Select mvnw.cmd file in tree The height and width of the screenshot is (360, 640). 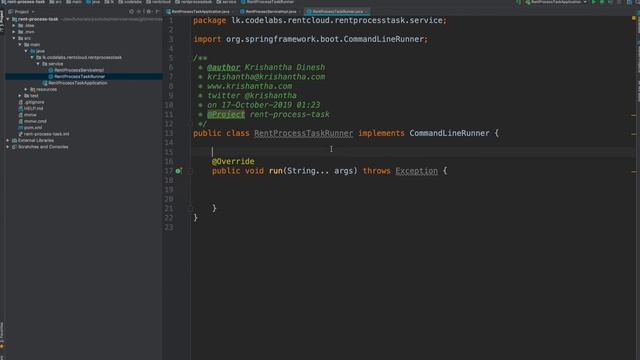pyautogui.click(x=35, y=121)
